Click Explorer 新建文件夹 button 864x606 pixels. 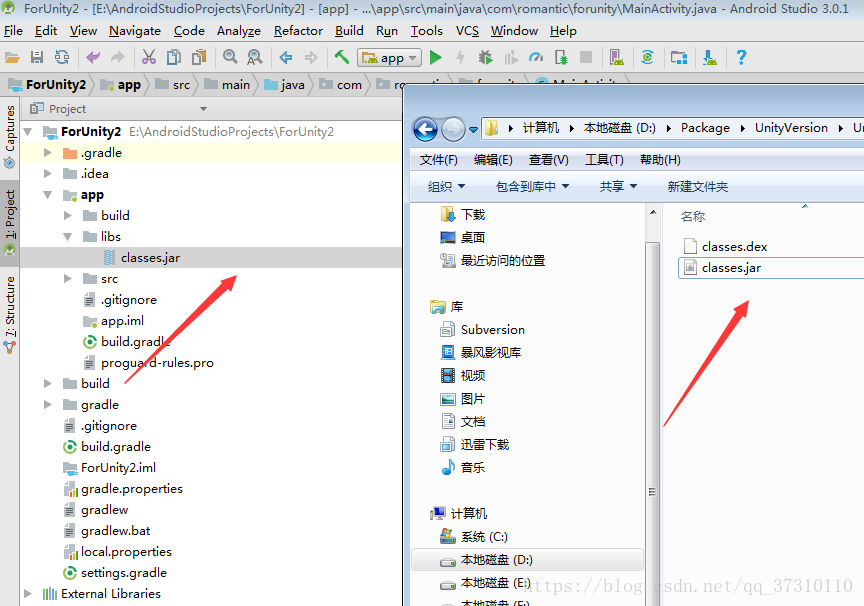(698, 187)
